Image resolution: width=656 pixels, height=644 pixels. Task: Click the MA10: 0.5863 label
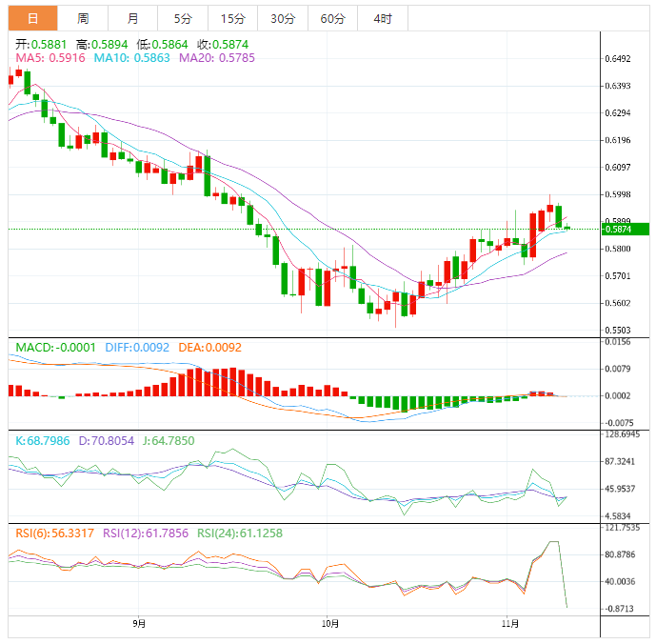tap(131, 58)
